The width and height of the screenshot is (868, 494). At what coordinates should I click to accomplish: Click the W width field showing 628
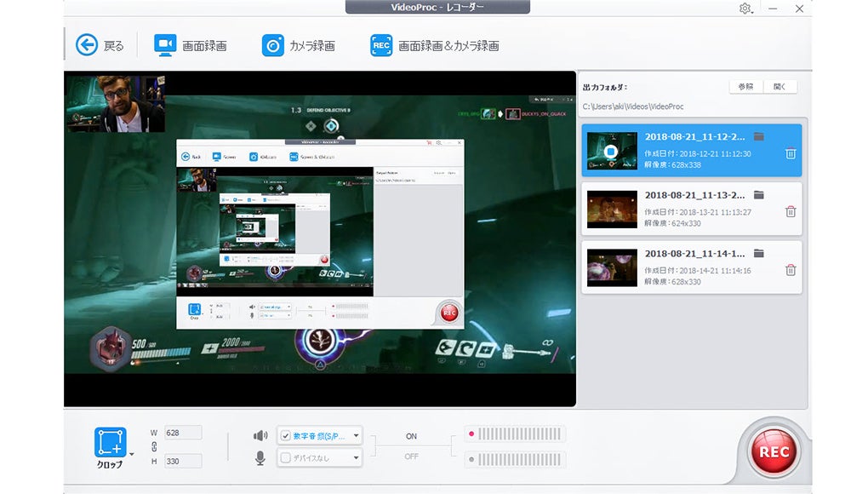point(183,433)
